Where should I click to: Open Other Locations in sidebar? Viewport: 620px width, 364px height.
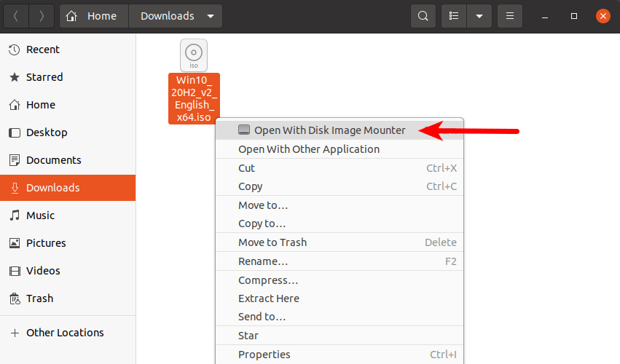coord(65,333)
